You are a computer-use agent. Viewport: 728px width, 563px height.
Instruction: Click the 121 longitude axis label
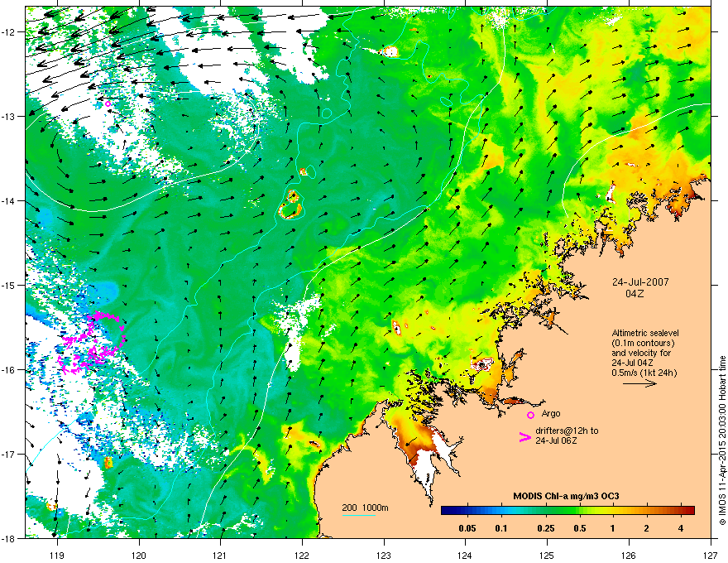(220, 555)
